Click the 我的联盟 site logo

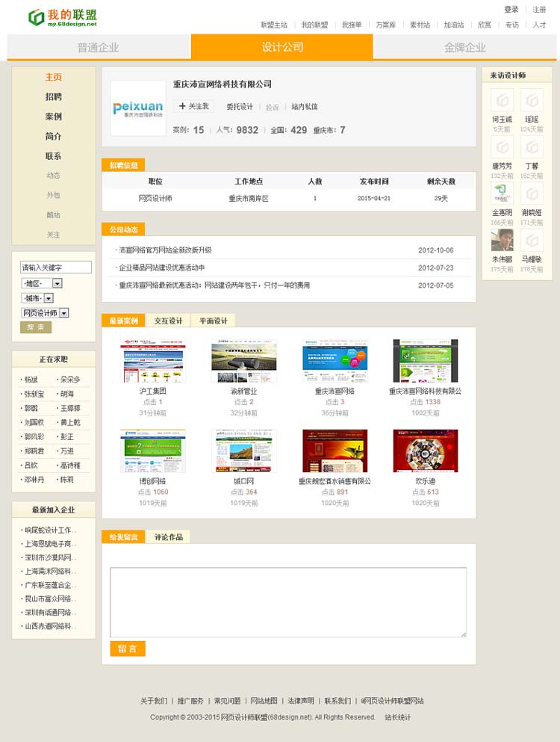62,17
